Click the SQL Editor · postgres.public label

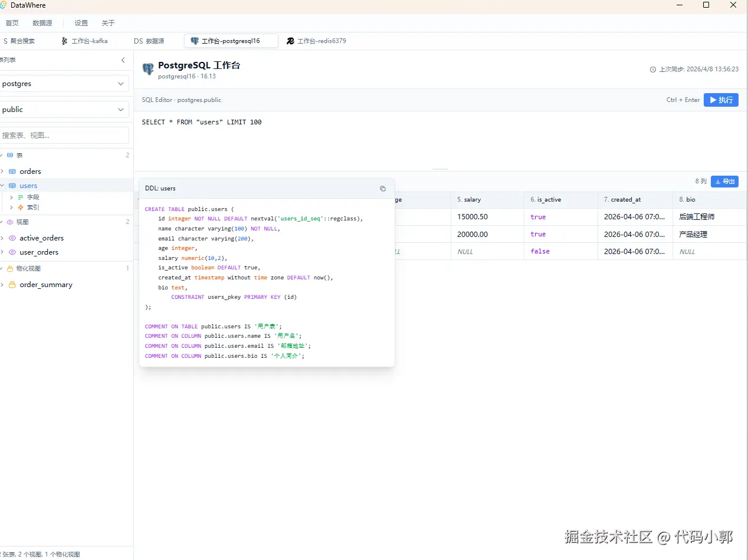click(182, 100)
